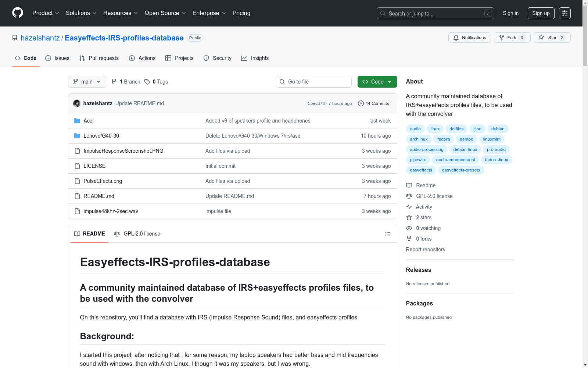
Task: Click the watching eye icon
Action: [x=409, y=228]
